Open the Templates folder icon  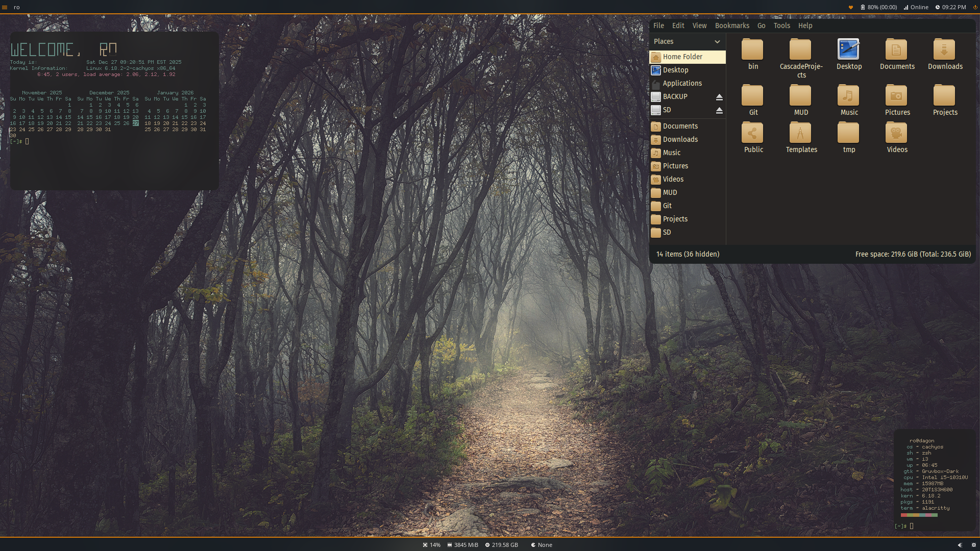[800, 133]
